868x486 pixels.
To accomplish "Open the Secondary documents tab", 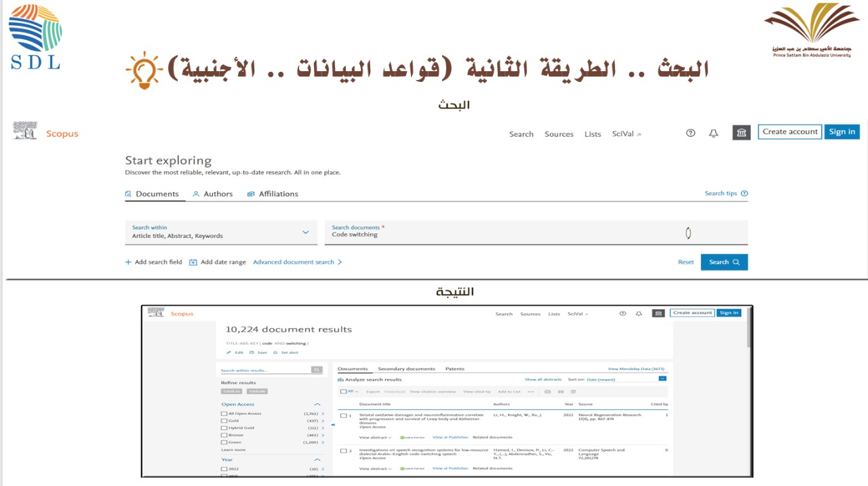I will tap(406, 369).
